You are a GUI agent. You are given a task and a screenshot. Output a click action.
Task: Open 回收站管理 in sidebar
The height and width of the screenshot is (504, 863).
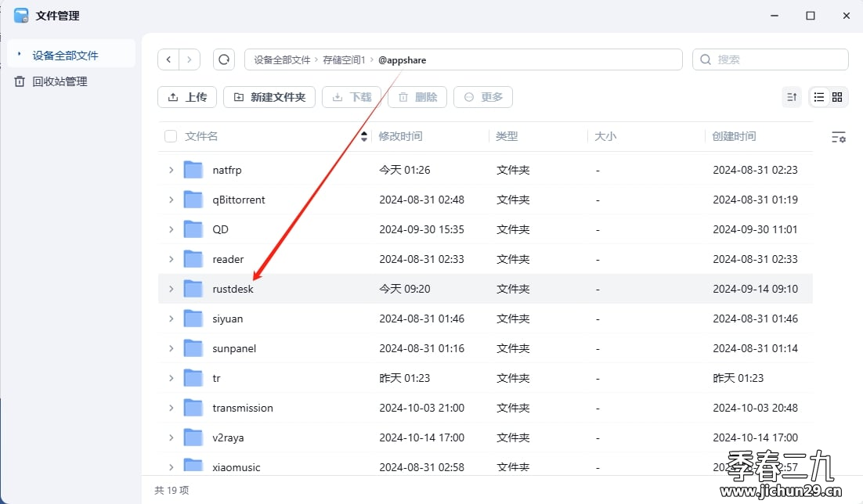[60, 81]
